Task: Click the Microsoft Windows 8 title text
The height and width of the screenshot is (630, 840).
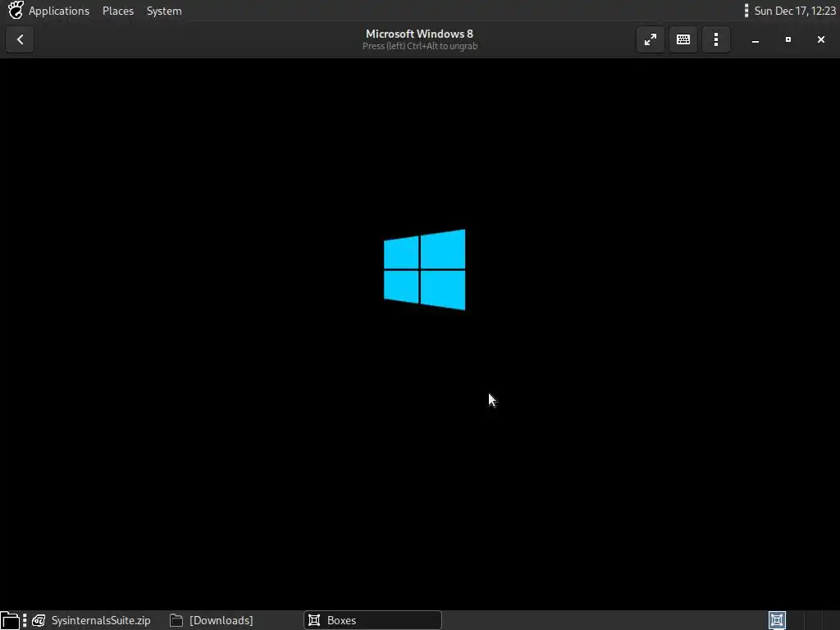Action: point(419,34)
